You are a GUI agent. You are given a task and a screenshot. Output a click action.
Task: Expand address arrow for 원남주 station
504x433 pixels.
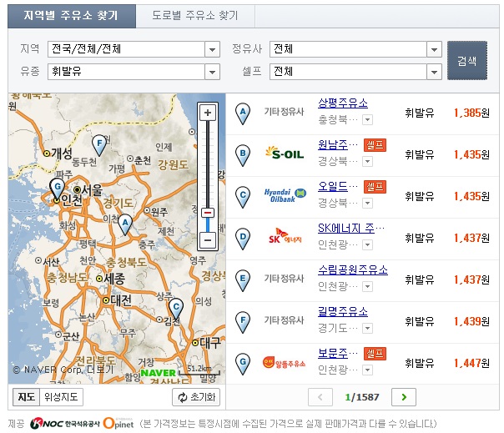tap(367, 161)
